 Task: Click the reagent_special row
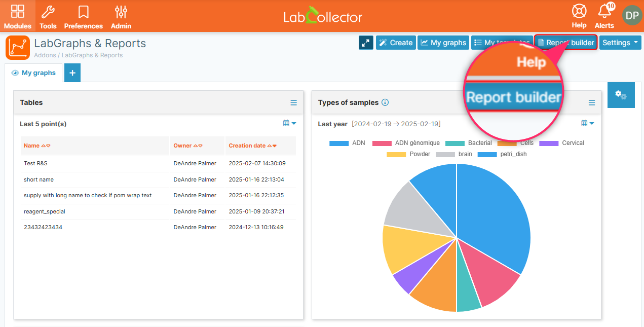158,211
